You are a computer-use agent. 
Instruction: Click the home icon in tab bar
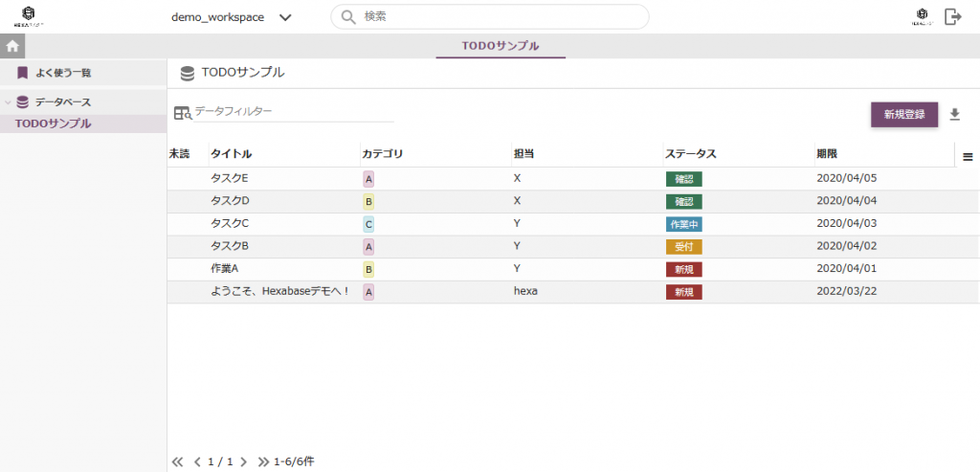[x=12, y=46]
